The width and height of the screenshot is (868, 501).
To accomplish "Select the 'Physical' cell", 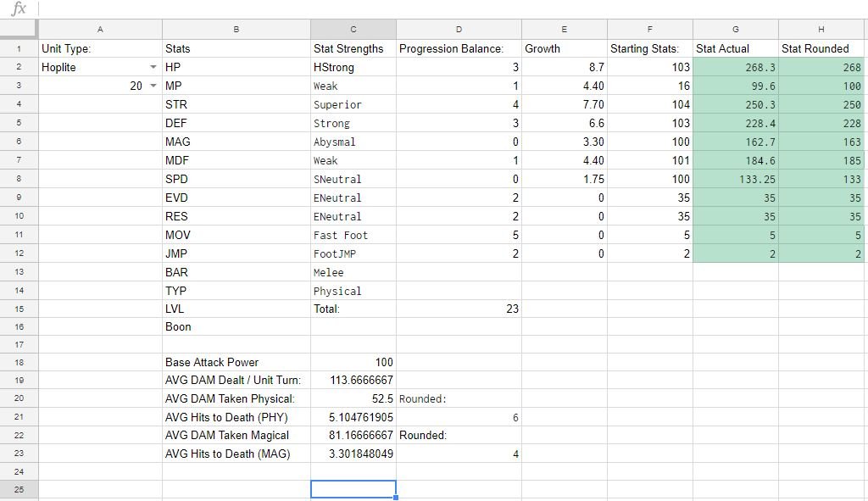I will click(x=353, y=291).
